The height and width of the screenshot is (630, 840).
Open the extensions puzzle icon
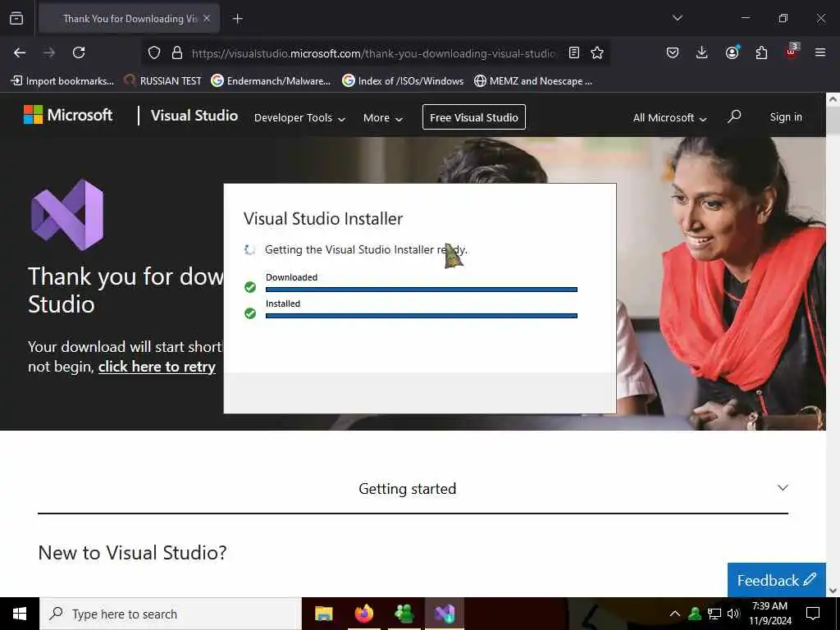click(x=761, y=52)
